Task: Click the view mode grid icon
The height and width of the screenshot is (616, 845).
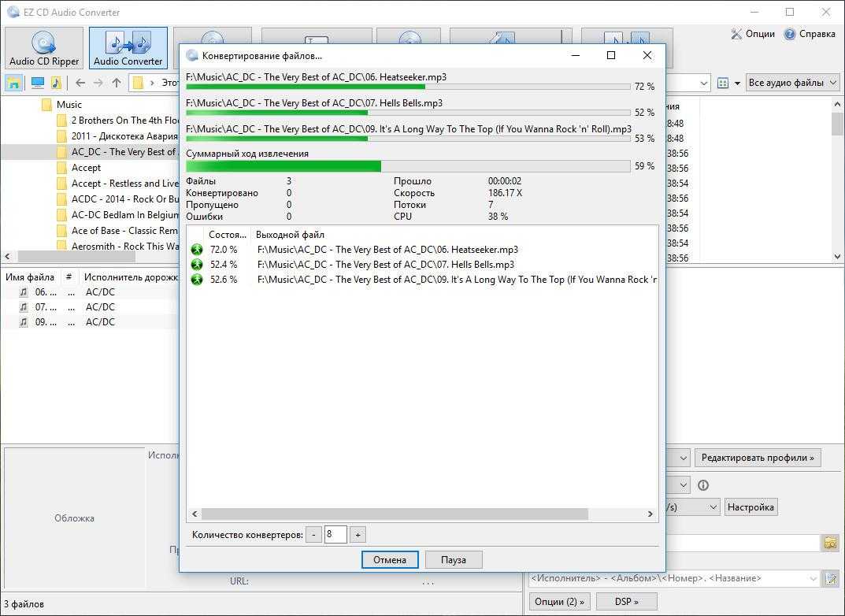Action: click(x=723, y=83)
